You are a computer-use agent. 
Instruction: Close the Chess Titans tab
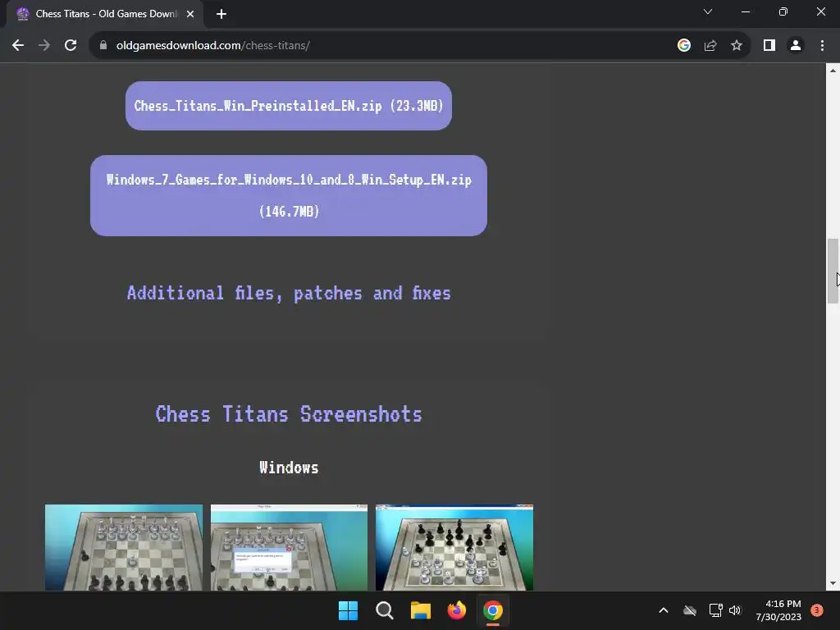(x=190, y=14)
